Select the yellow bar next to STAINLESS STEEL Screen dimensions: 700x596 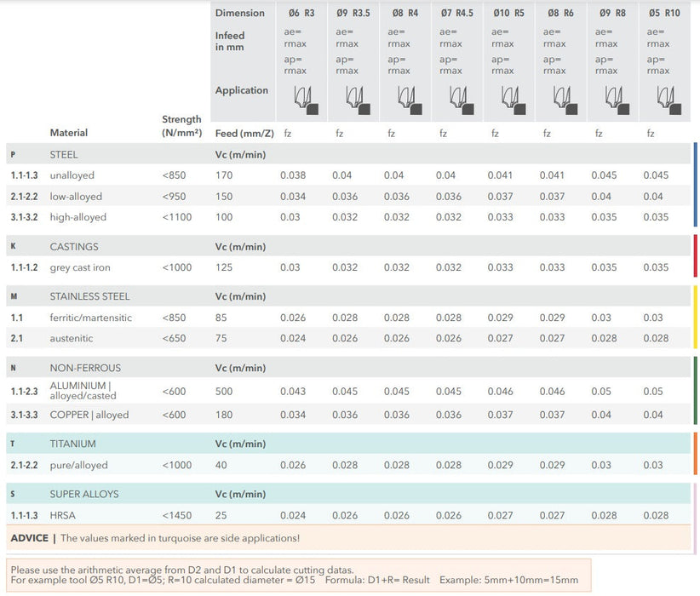pos(696,317)
